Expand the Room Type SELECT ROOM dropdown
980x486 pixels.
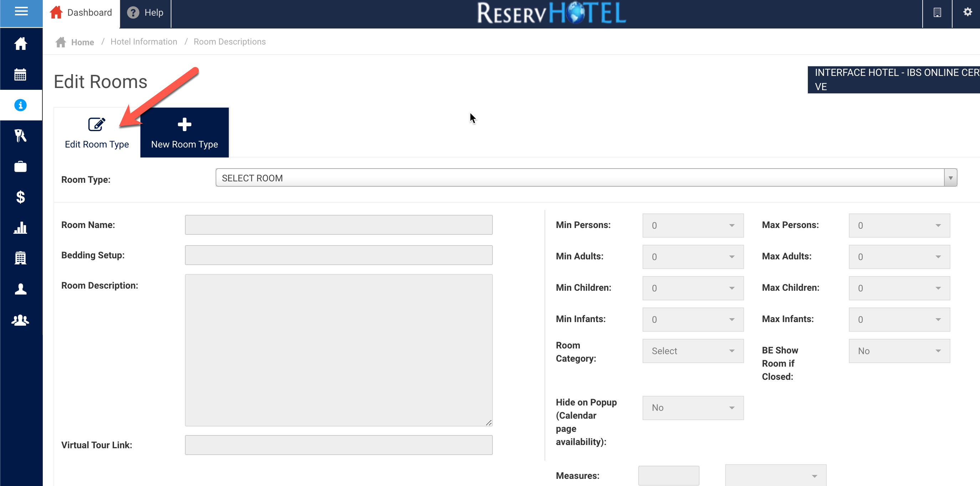tap(586, 178)
